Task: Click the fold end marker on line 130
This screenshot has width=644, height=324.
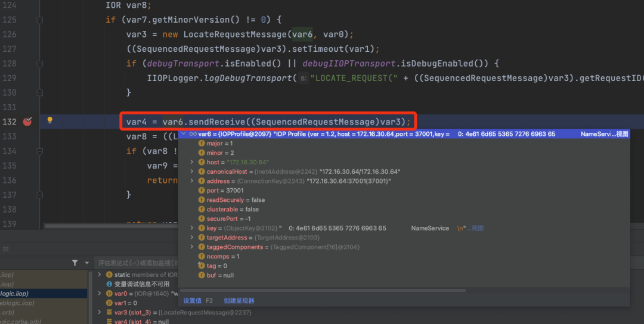Action: pyautogui.click(x=40, y=93)
